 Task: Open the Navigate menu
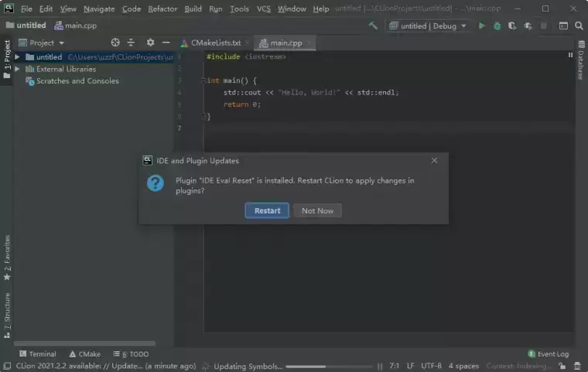point(99,9)
